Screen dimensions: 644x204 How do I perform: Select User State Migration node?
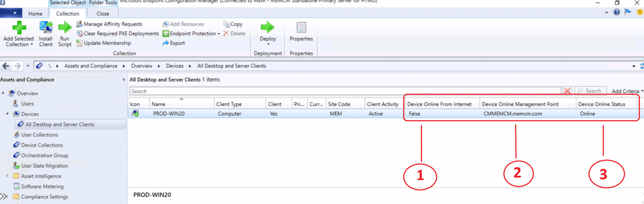pyautogui.click(x=44, y=166)
